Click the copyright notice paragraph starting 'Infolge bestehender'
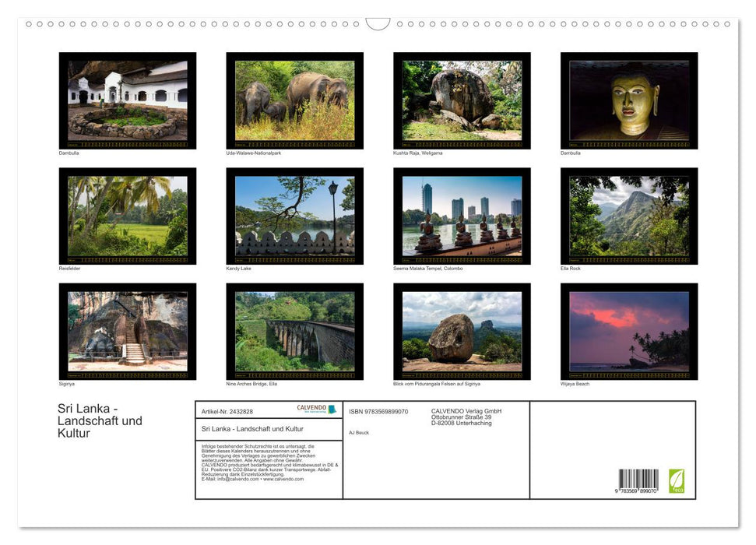This screenshot has width=756, height=545. [x=269, y=462]
